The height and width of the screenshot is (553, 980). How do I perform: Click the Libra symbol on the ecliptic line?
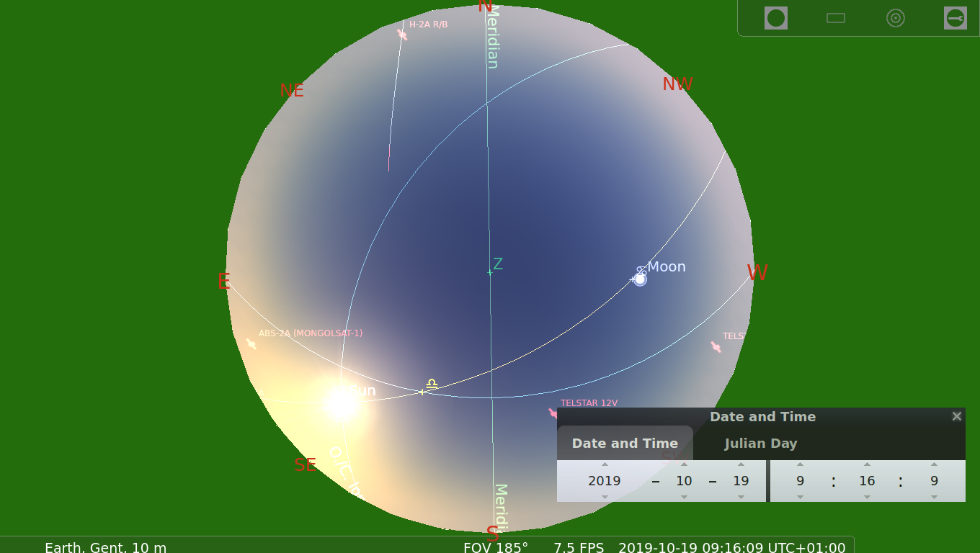432,385
